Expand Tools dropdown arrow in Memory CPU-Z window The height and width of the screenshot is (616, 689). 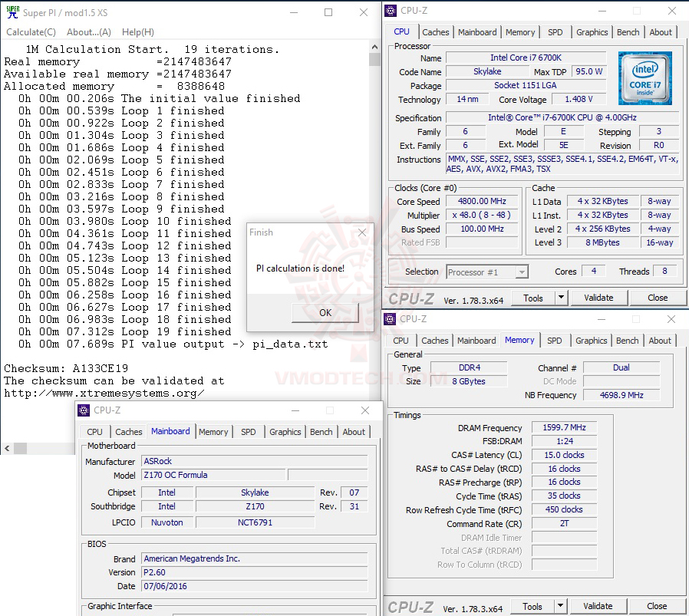click(x=560, y=607)
